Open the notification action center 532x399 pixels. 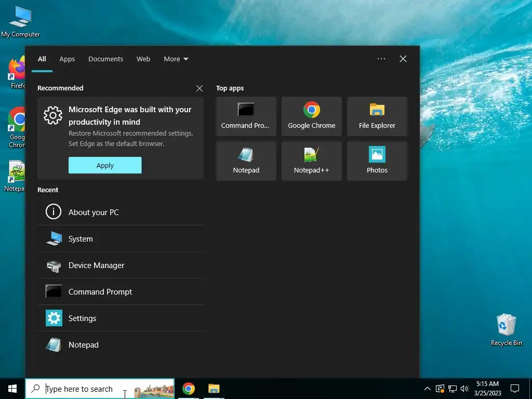click(515, 389)
